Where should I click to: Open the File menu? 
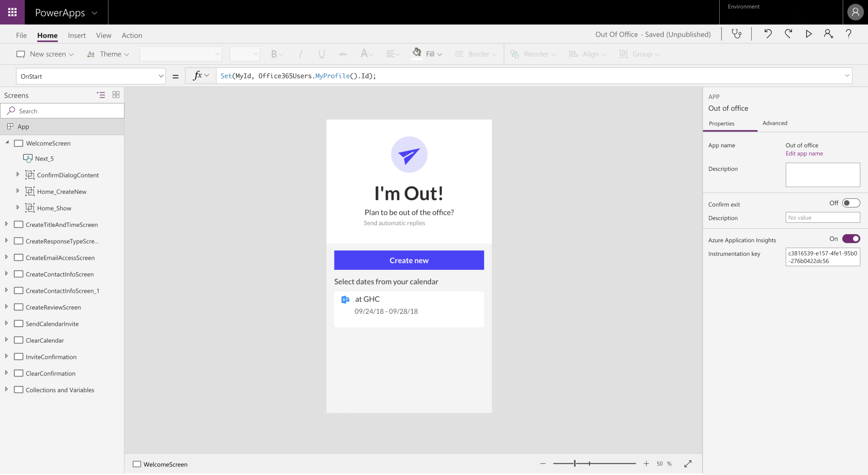click(21, 35)
